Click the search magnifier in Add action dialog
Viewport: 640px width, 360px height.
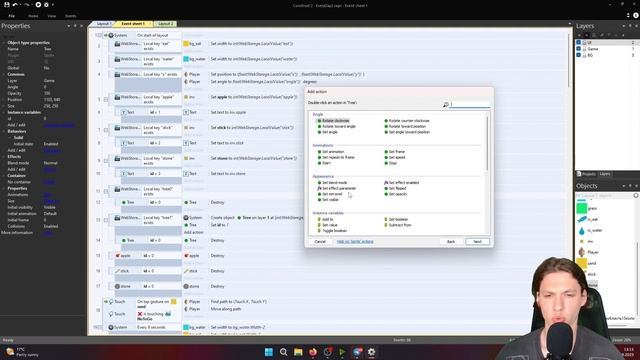(445, 105)
